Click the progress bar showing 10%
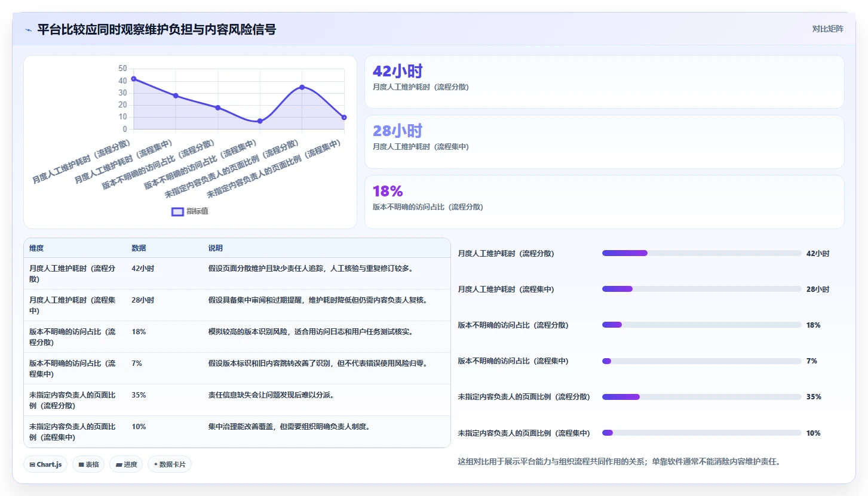This screenshot has width=868, height=496. [x=701, y=433]
